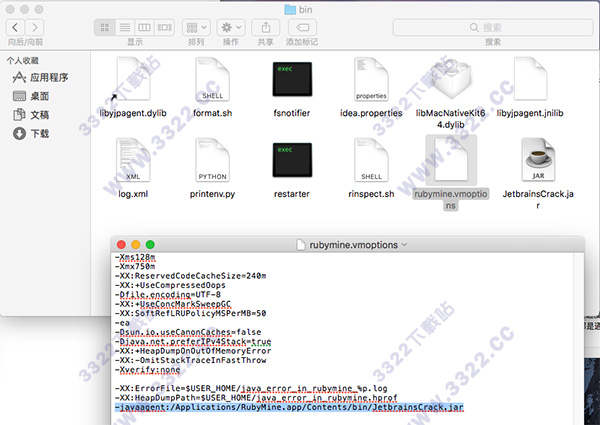Switch to list view mode
The height and width of the screenshot is (425, 600).
(125, 27)
